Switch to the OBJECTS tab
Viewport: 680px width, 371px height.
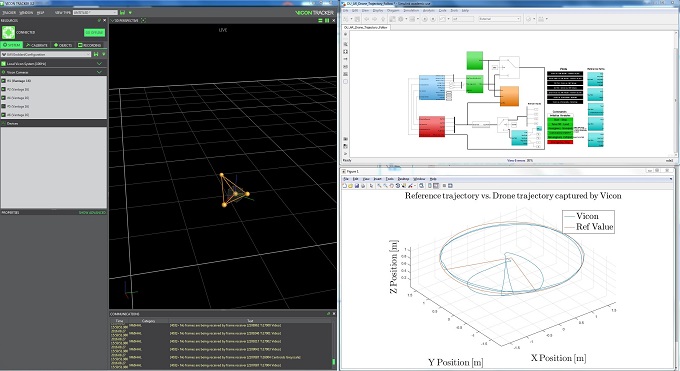tap(63, 45)
